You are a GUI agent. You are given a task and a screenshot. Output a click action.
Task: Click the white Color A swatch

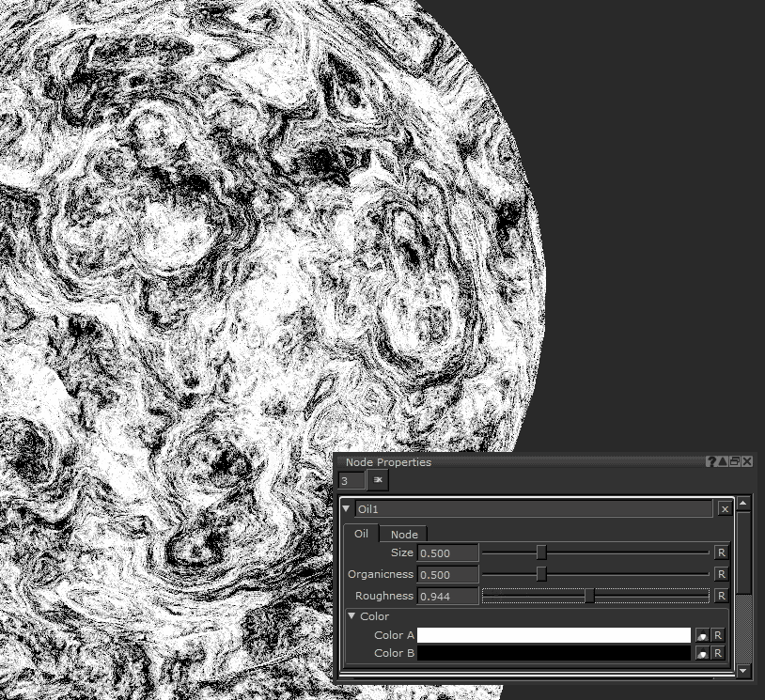[x=554, y=636]
